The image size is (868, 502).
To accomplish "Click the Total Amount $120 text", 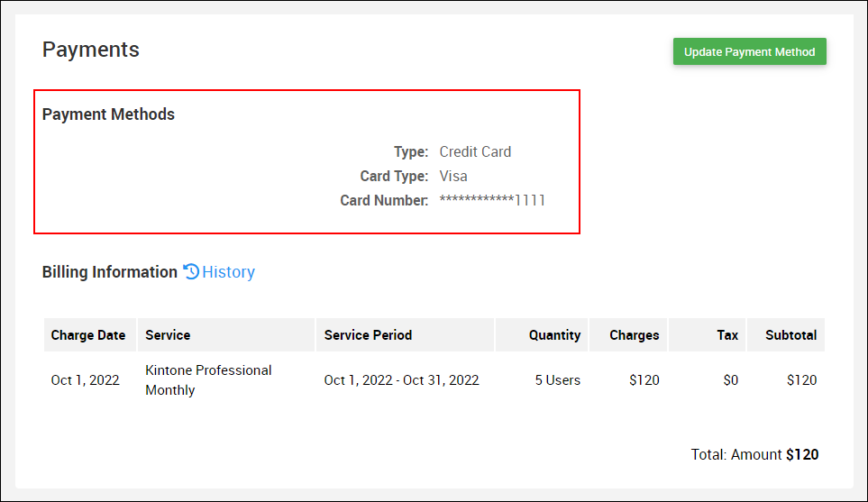I will point(754,455).
